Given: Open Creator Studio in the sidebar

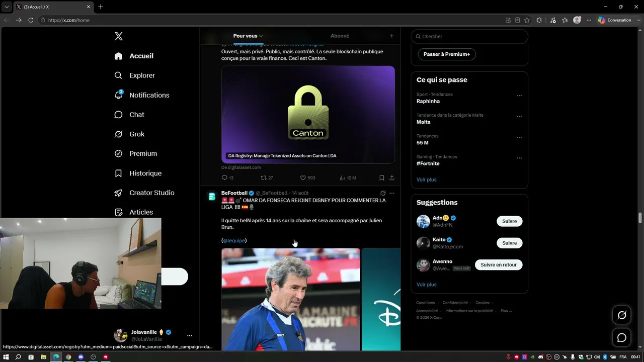Looking at the screenshot, I should tap(144, 193).
